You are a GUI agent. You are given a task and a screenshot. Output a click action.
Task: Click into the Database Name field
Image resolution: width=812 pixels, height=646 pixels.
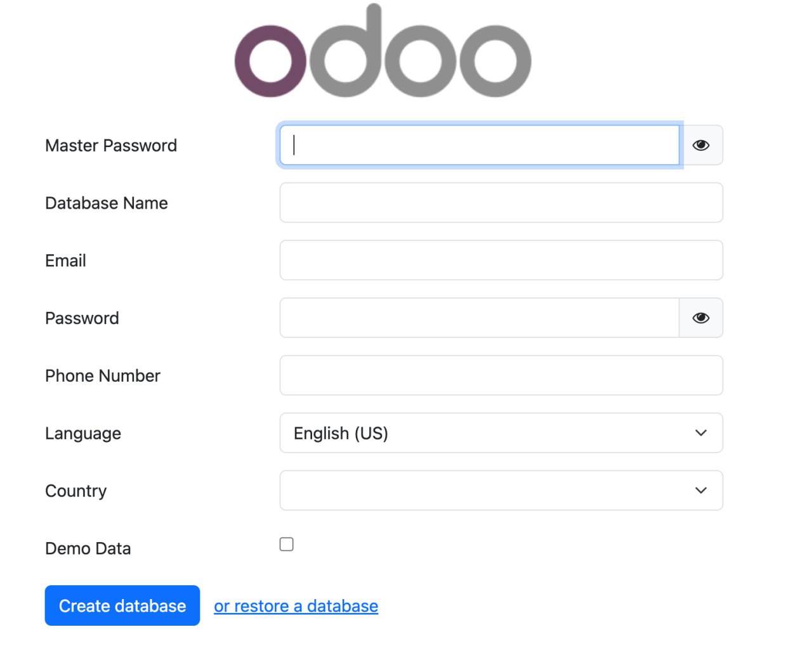[x=501, y=203]
